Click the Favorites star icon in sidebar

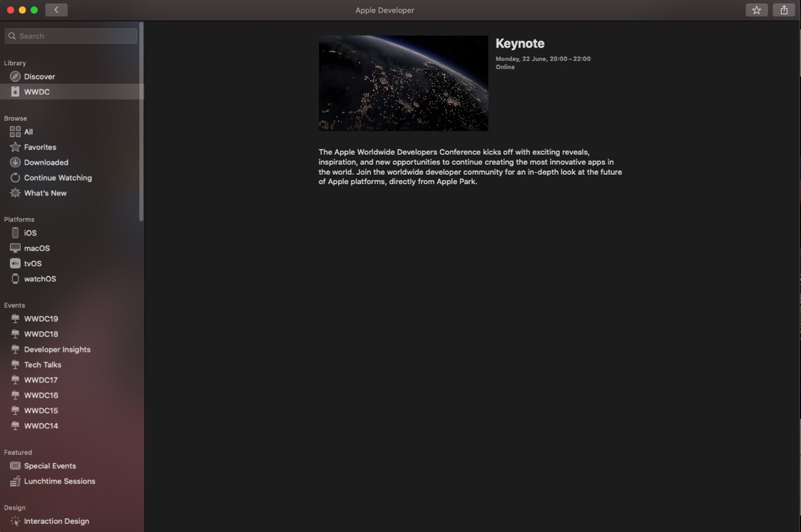pos(15,147)
